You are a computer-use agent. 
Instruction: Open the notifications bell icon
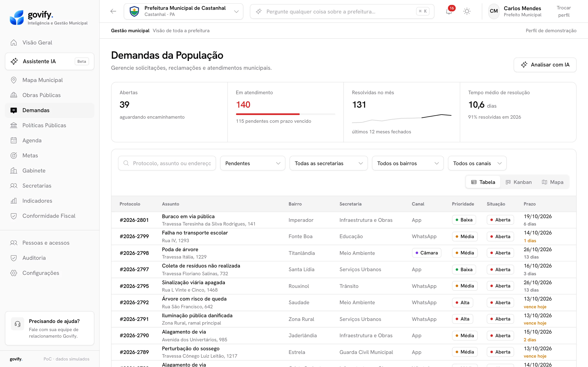click(x=449, y=11)
